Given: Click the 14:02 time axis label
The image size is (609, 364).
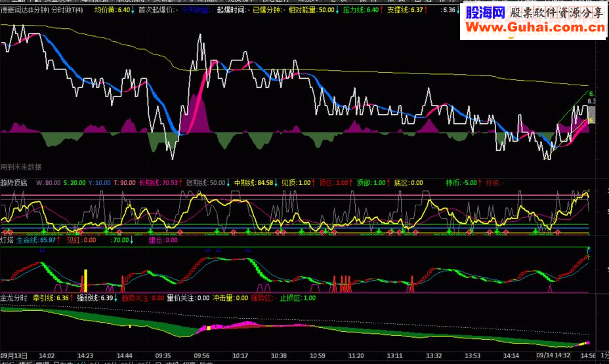Looking at the screenshot, I should [x=47, y=355].
